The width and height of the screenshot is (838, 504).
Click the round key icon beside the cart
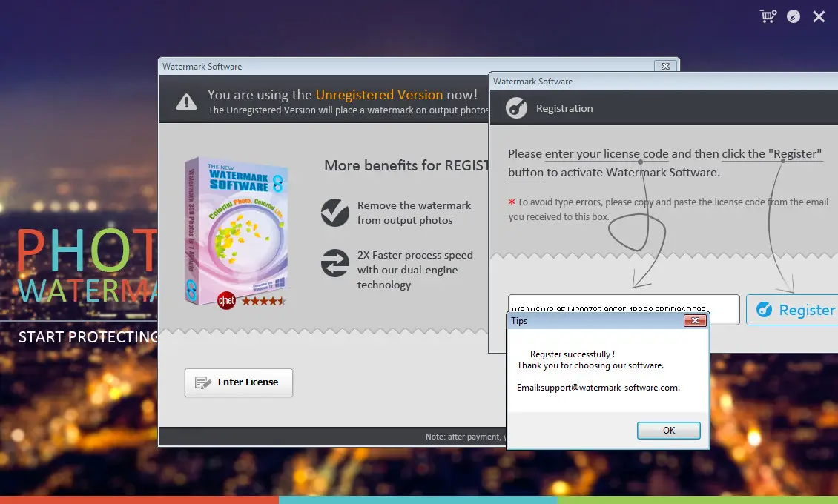[x=794, y=16]
